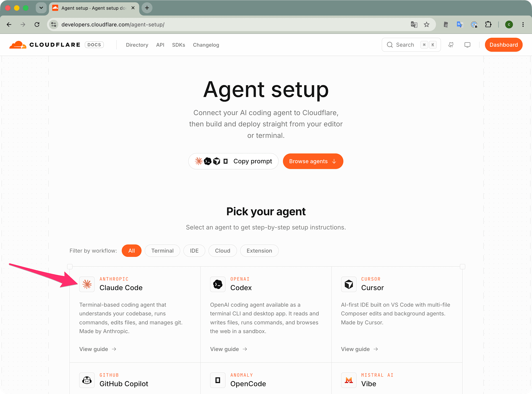Screen dimensions: 532x394
Task: Click the ANTHROPIC label
Action: (114, 279)
